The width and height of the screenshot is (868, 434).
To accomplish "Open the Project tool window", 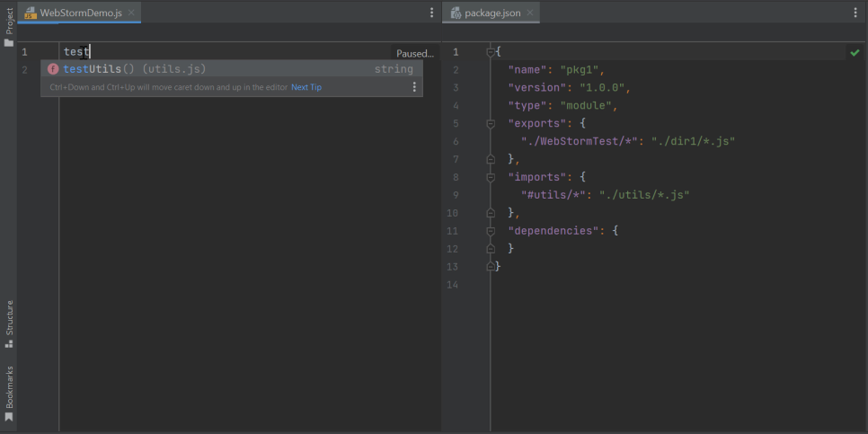I will (9, 28).
